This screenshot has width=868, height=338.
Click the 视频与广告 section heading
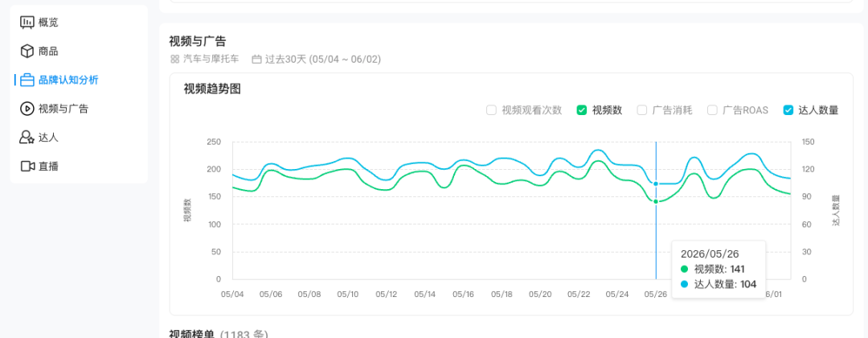click(x=198, y=41)
